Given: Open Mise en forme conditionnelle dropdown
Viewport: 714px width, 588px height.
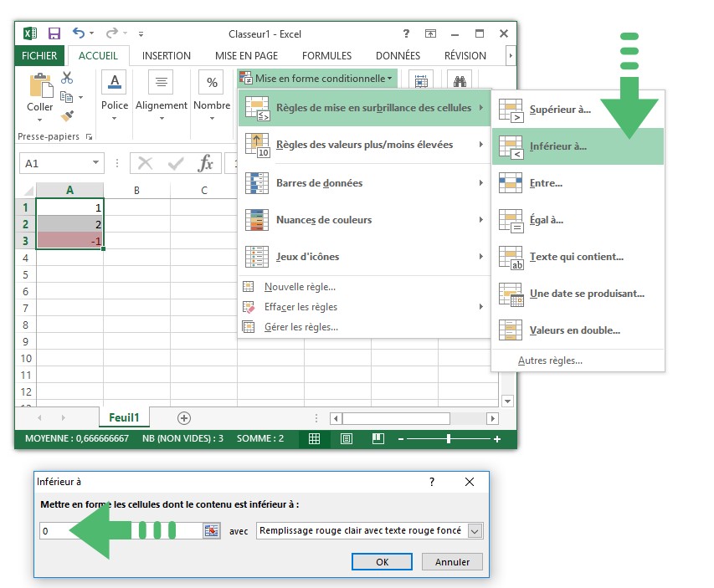Looking at the screenshot, I should pyautogui.click(x=316, y=79).
